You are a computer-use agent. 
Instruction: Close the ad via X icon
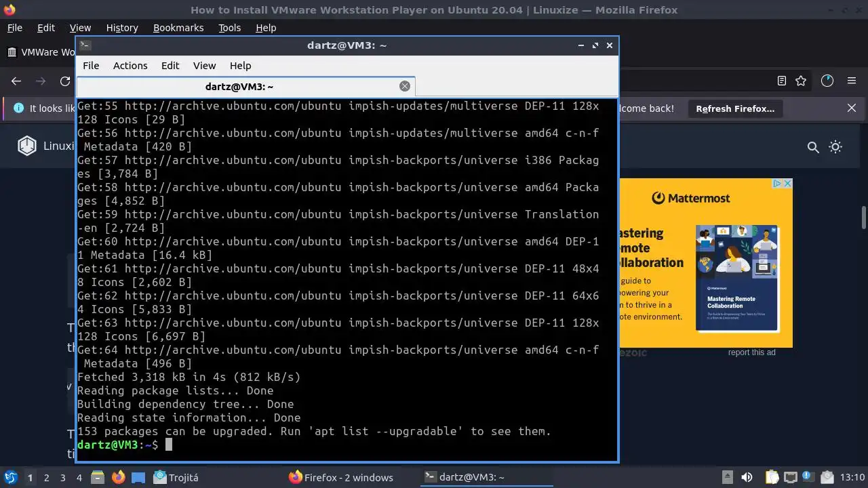click(x=787, y=184)
